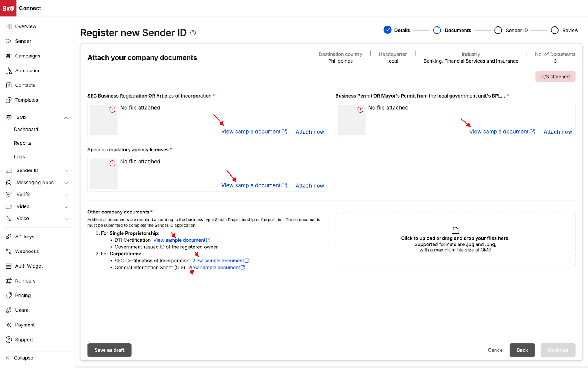Click the upload tray icon in drop zone
This screenshot has height=368, width=588.
pos(455,230)
